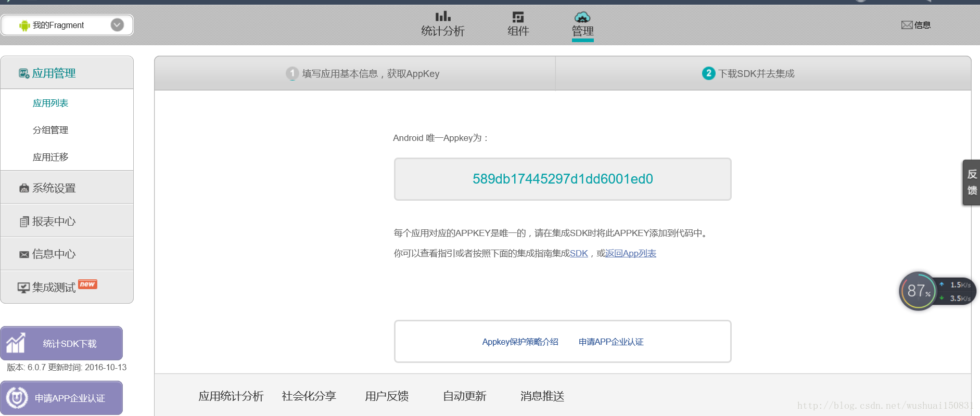The image size is (980, 416).
Task: Click the new badge beside 集成测试
Action: point(87,284)
